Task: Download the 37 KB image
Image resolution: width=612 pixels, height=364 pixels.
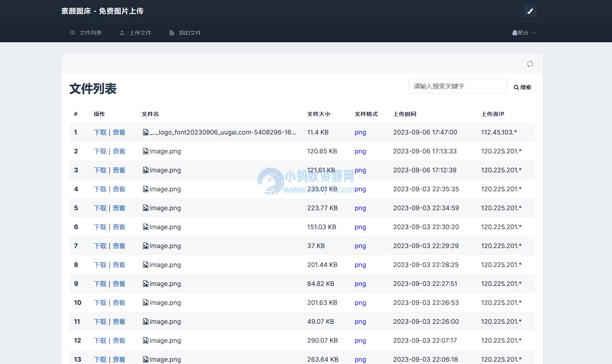Action: [x=100, y=246]
